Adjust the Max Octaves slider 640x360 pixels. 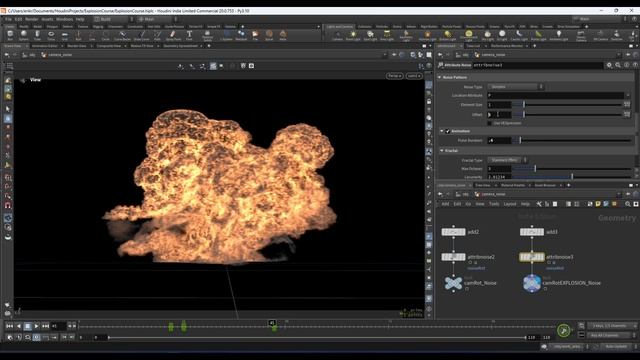[572, 169]
